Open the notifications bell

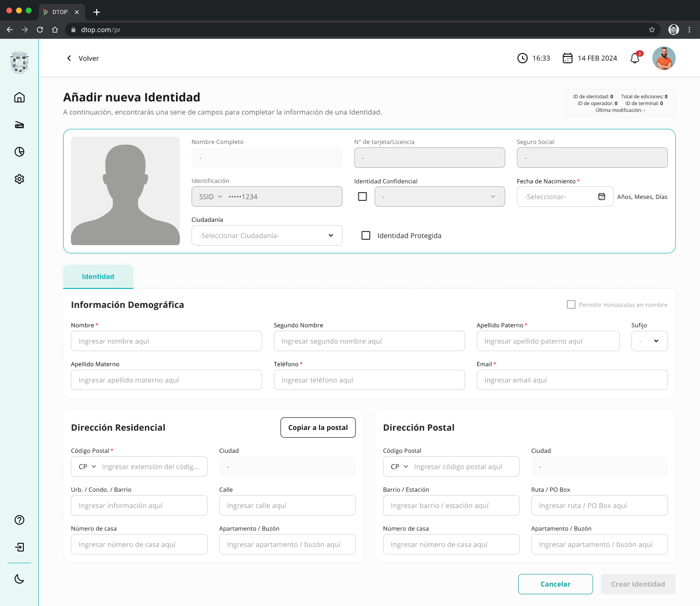[635, 58]
